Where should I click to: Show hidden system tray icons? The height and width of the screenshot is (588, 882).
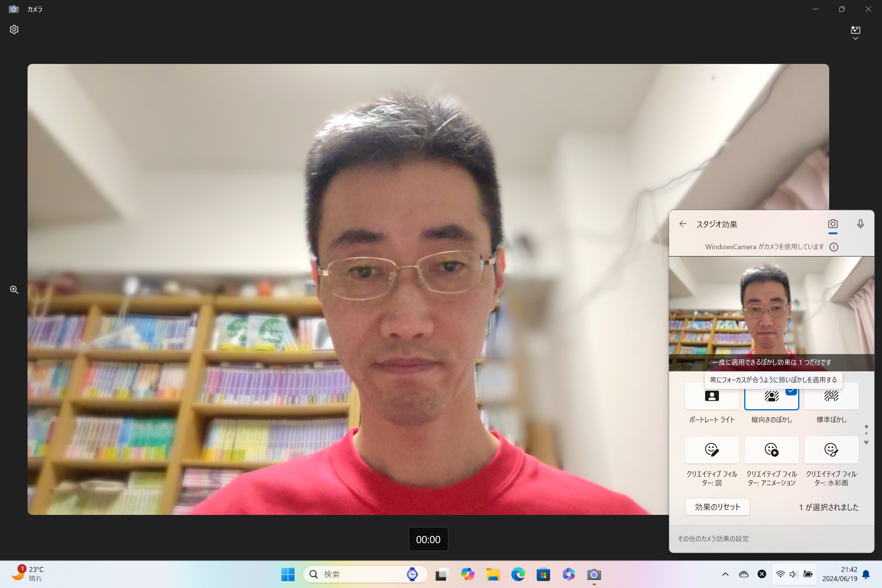coord(725,574)
